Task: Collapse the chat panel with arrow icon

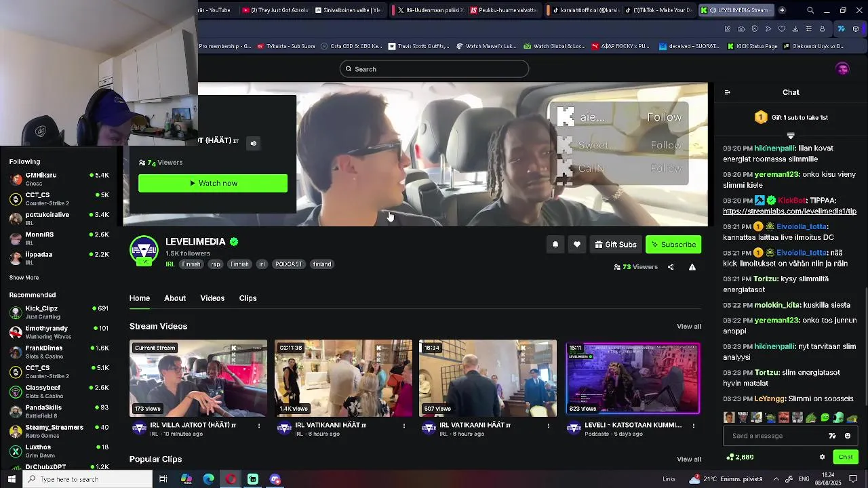Action: coord(728,92)
